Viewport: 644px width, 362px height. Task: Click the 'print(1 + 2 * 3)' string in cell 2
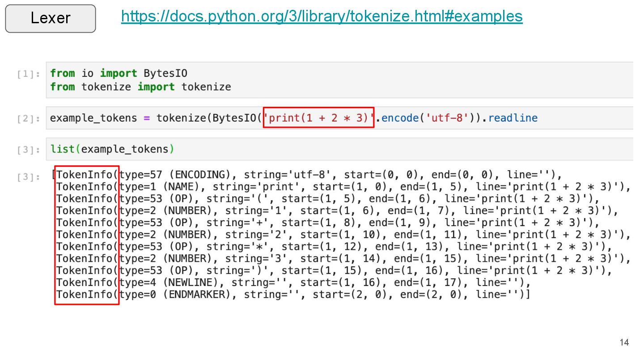click(x=318, y=118)
